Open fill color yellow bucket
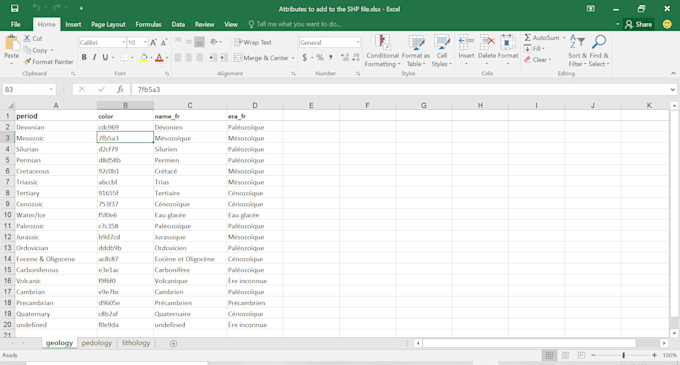The image size is (680, 365). coord(144,57)
